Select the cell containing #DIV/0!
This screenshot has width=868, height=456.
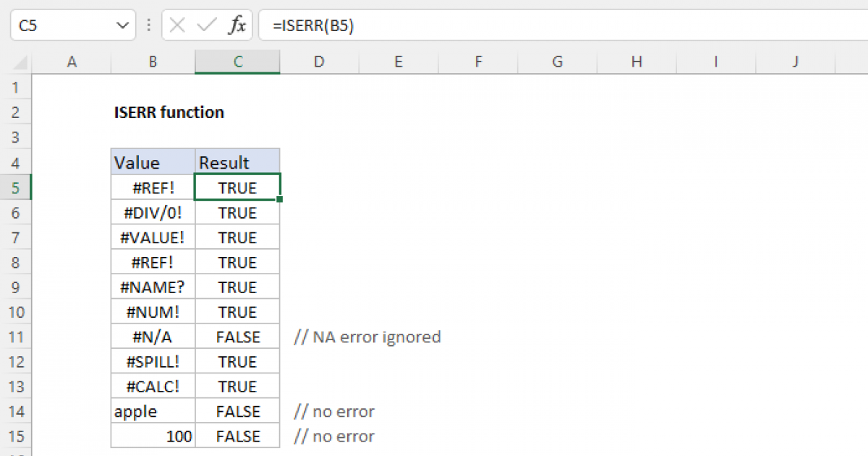(x=153, y=212)
